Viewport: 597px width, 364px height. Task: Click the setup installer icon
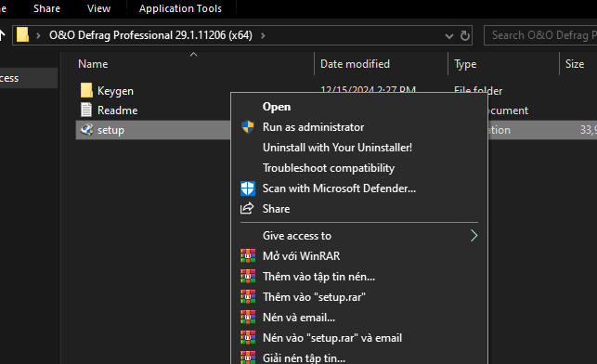tap(86, 130)
